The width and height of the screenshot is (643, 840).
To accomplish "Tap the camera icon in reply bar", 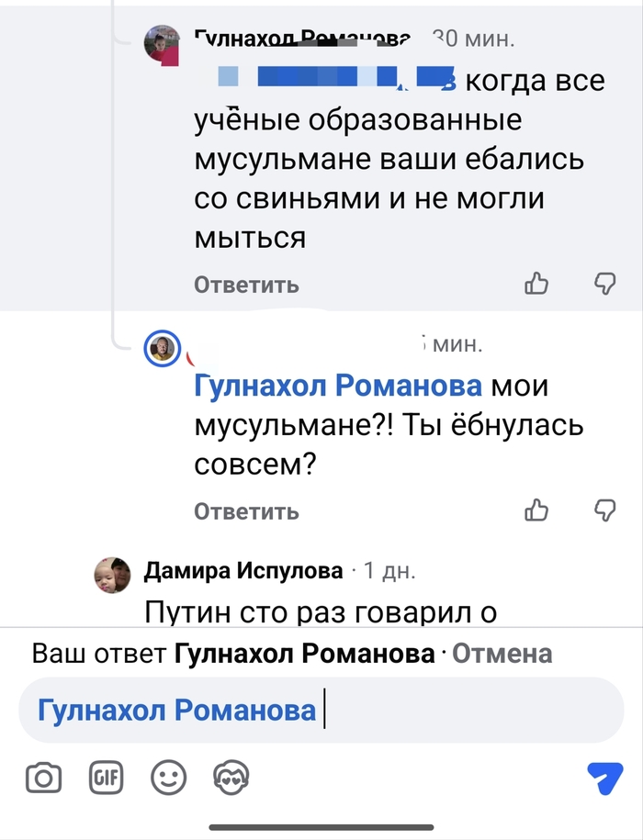I will point(43,778).
